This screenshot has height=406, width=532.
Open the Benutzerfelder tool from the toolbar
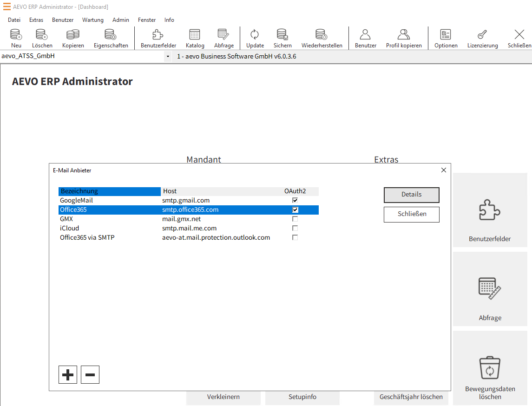point(158,37)
